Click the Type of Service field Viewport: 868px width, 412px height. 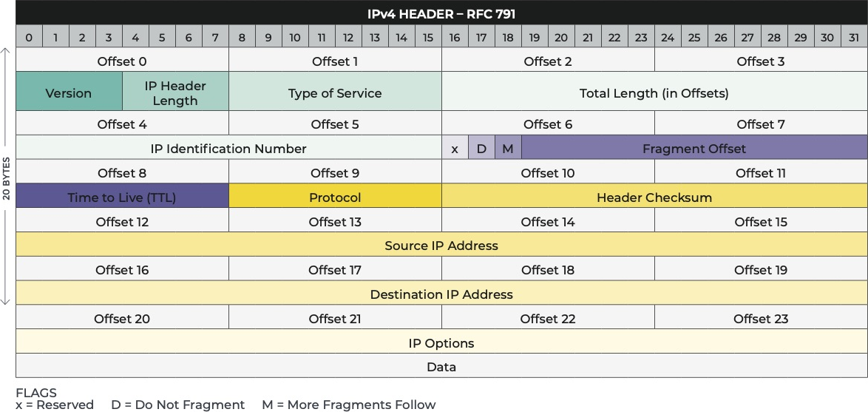[335, 93]
